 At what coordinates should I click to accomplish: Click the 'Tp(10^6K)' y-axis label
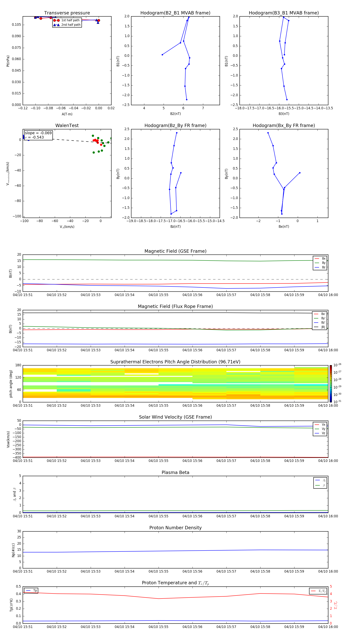pyautogui.click(x=11, y=605)
